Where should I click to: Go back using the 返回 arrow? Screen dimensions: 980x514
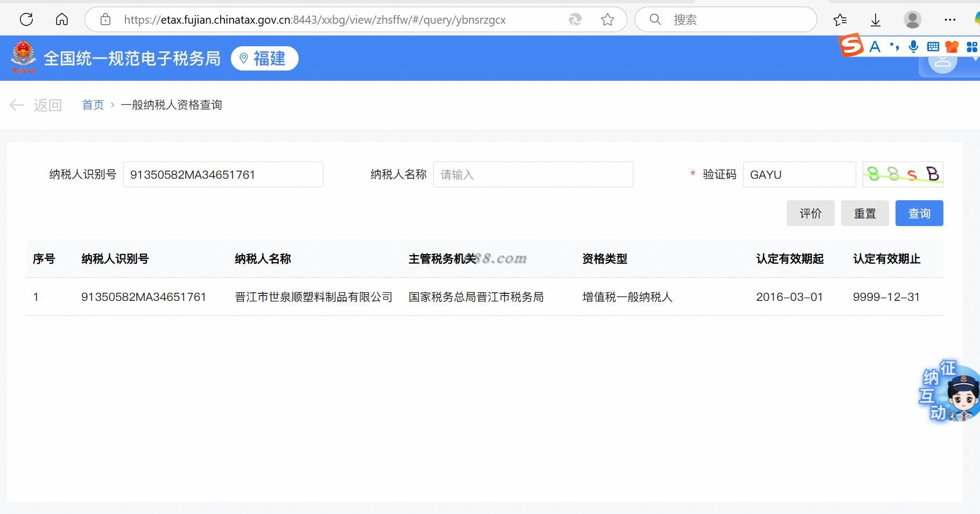(36, 105)
